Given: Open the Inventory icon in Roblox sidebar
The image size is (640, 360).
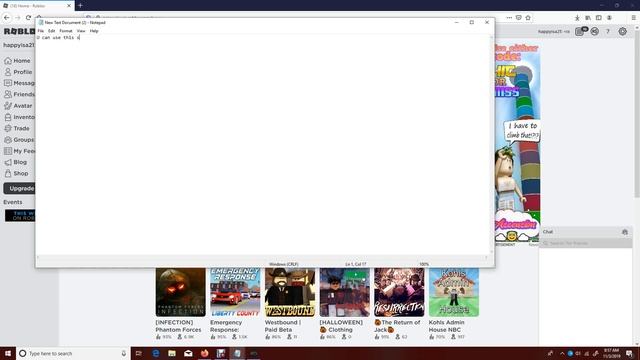Looking at the screenshot, I should pos(8,117).
